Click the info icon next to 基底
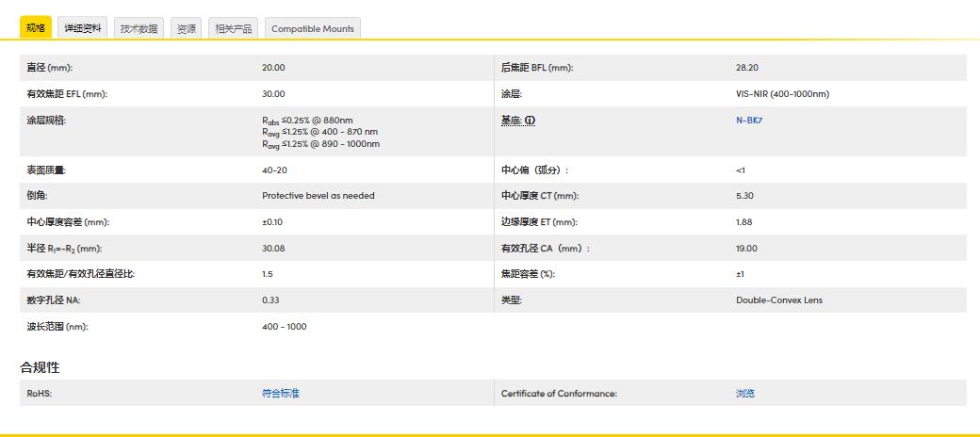This screenshot has width=980, height=437. [531, 121]
